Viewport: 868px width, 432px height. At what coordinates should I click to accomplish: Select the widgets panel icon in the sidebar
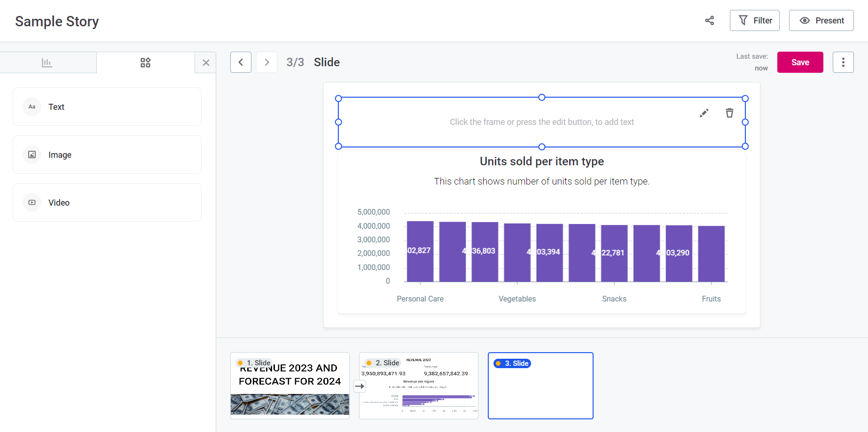[145, 62]
